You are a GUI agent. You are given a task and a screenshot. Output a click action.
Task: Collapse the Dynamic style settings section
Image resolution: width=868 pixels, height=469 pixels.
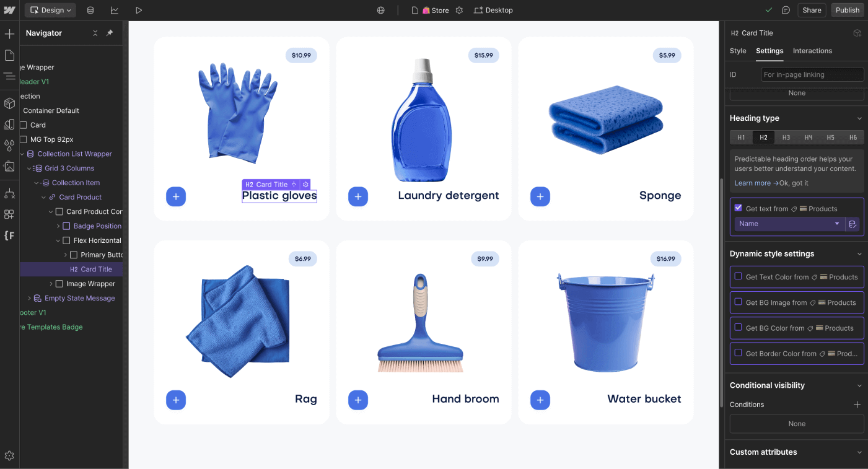point(859,254)
